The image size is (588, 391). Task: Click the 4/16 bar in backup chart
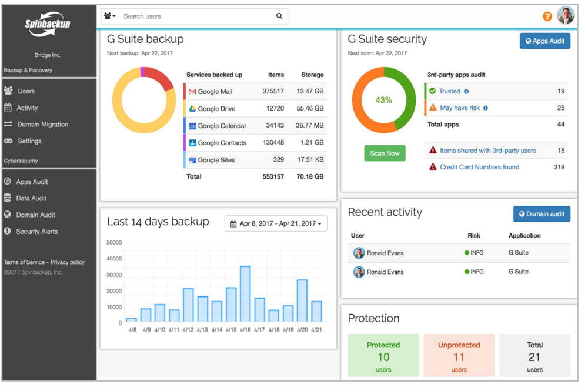(245, 294)
